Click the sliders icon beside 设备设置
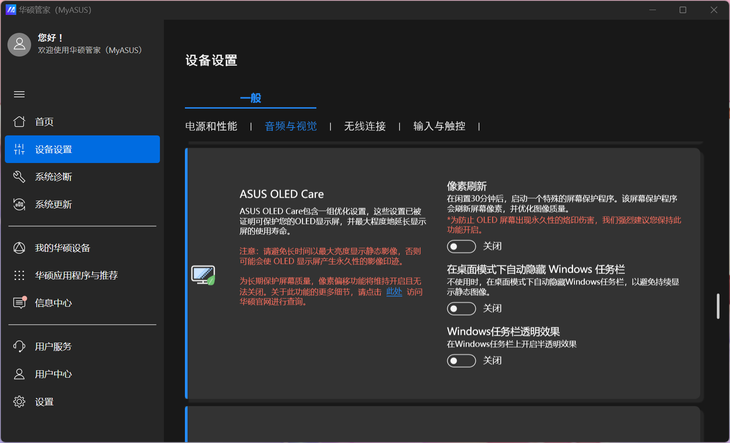Screen dimensions: 730x443 [19, 149]
